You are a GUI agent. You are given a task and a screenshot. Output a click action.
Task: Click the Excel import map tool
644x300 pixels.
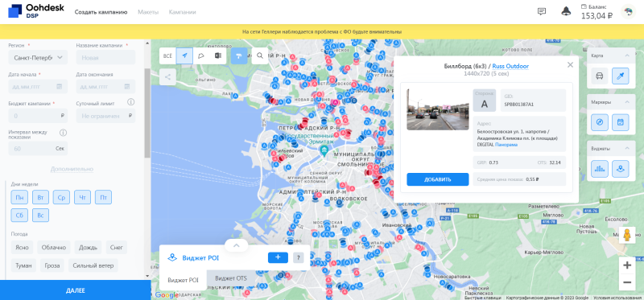pos(218,55)
